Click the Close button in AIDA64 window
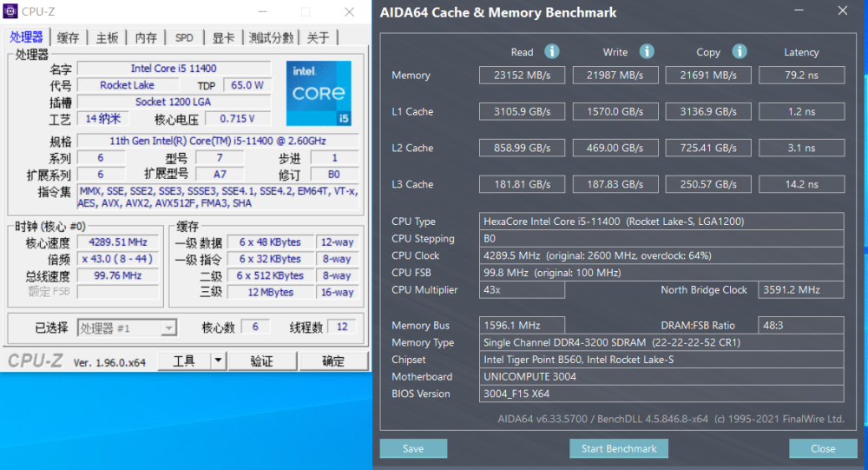This screenshot has width=868, height=470. point(823,448)
